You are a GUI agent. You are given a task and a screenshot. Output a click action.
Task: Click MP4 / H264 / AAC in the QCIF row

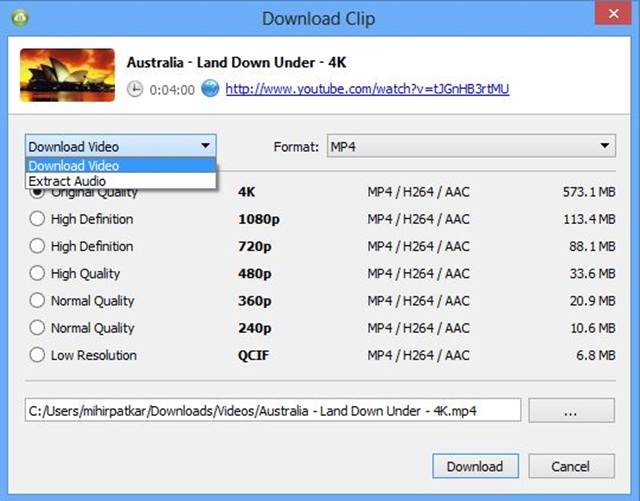pos(418,355)
